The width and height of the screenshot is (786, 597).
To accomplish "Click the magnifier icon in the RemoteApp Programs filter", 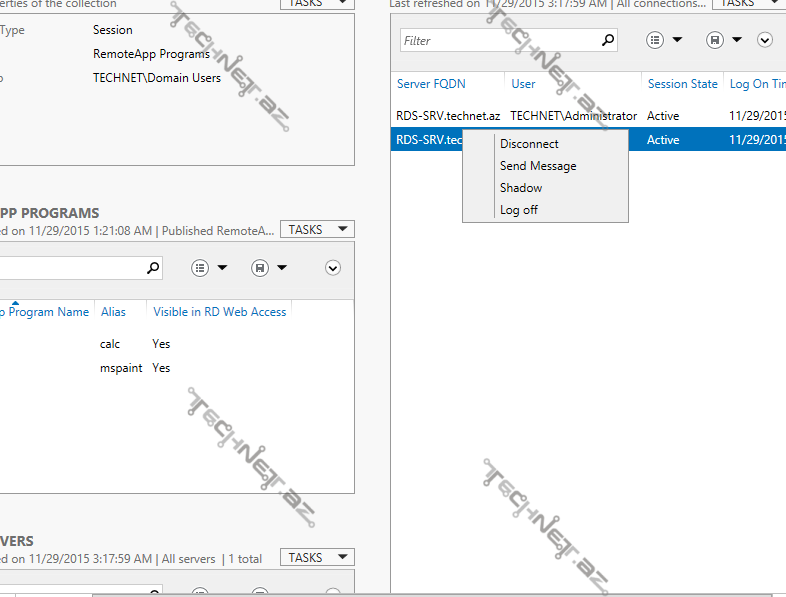I will coord(153,268).
